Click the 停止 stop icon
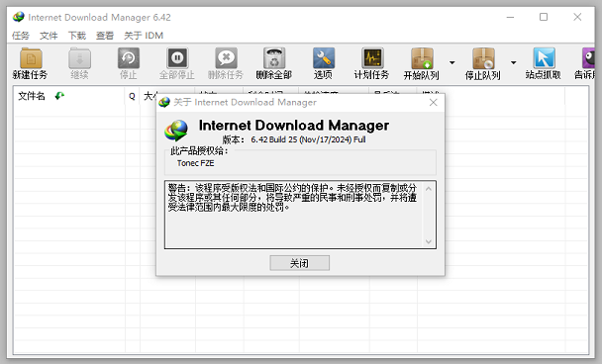 (x=129, y=58)
